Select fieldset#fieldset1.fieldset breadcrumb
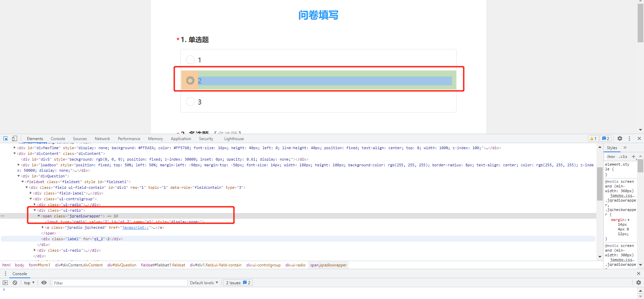The image size is (644, 299). click(x=163, y=265)
